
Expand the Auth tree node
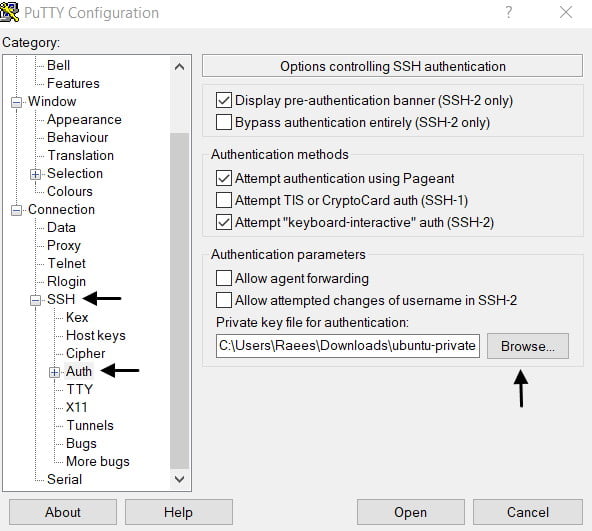(54, 372)
